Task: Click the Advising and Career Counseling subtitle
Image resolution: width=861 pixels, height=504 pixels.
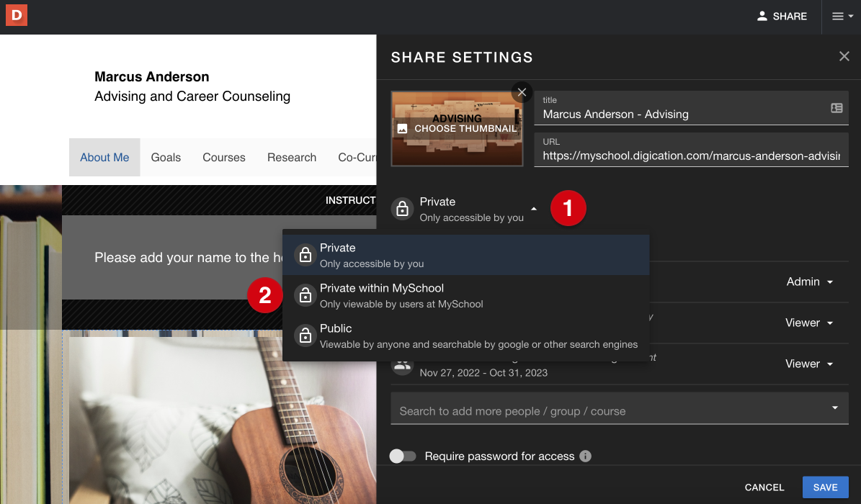Action: click(192, 96)
